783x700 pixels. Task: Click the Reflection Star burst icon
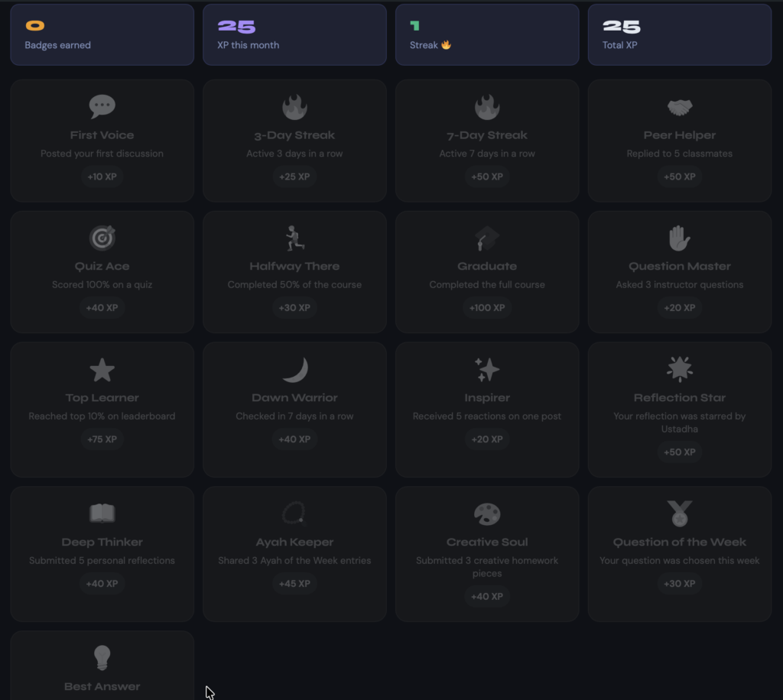point(680,369)
